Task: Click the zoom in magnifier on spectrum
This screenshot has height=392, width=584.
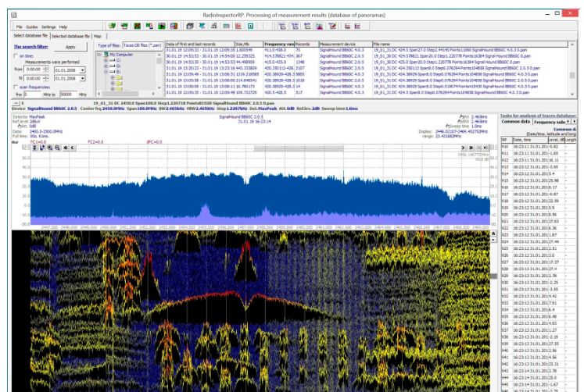Action: [x=50, y=148]
